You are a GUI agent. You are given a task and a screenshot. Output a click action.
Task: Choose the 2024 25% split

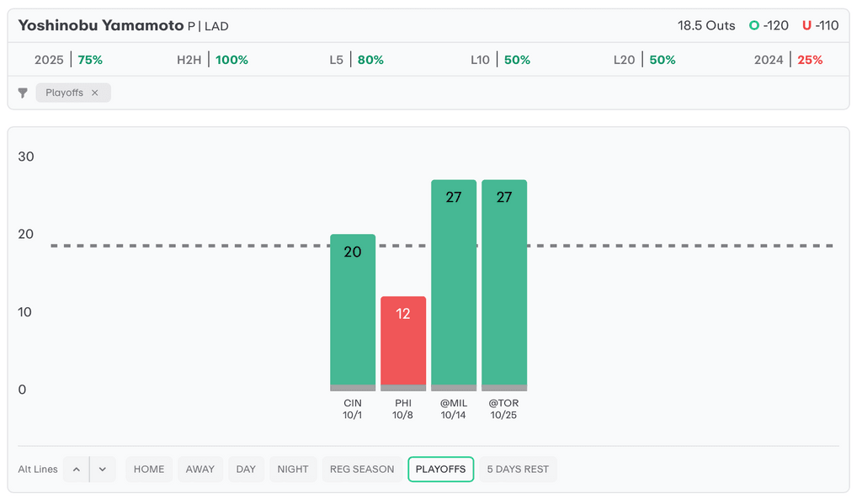(x=788, y=61)
